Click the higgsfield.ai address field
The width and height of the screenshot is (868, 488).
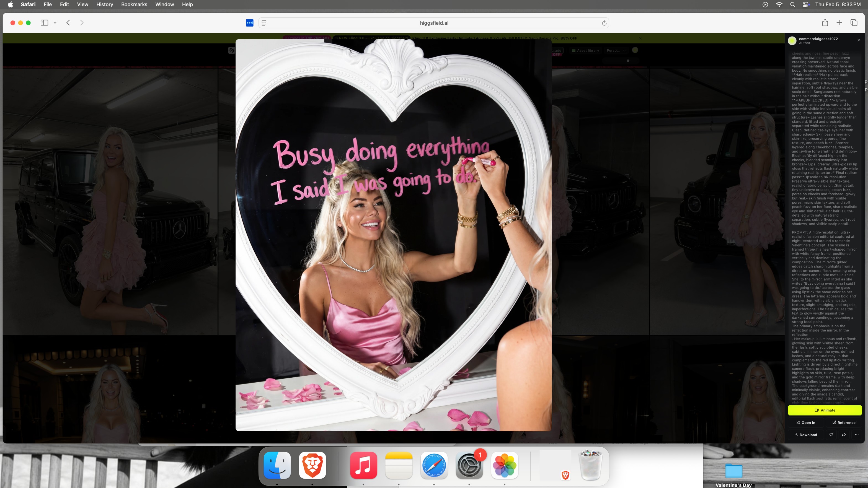click(x=434, y=23)
